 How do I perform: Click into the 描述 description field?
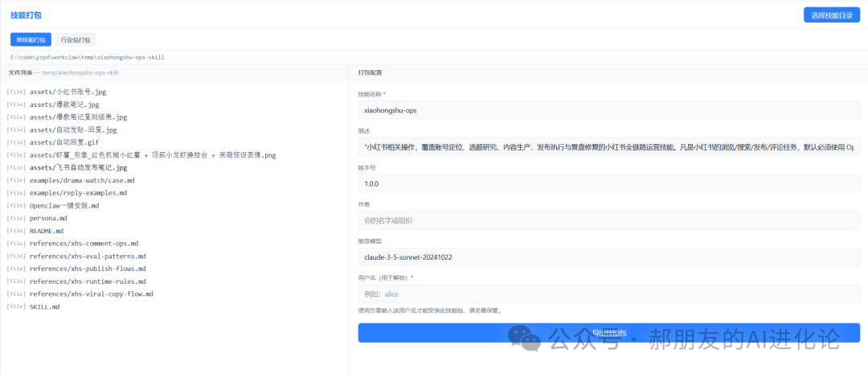click(609, 147)
